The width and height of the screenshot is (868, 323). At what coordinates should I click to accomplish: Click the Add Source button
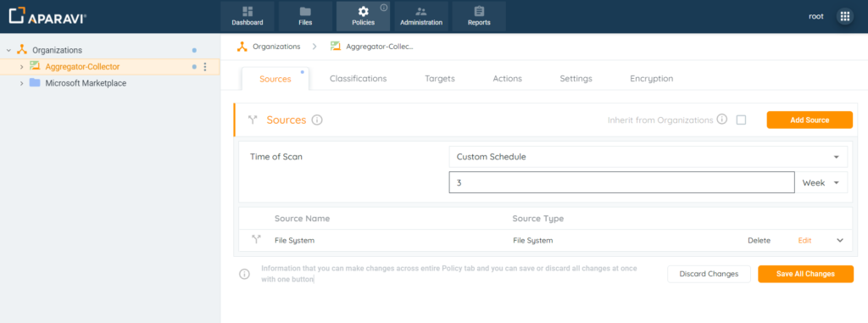[x=810, y=120]
